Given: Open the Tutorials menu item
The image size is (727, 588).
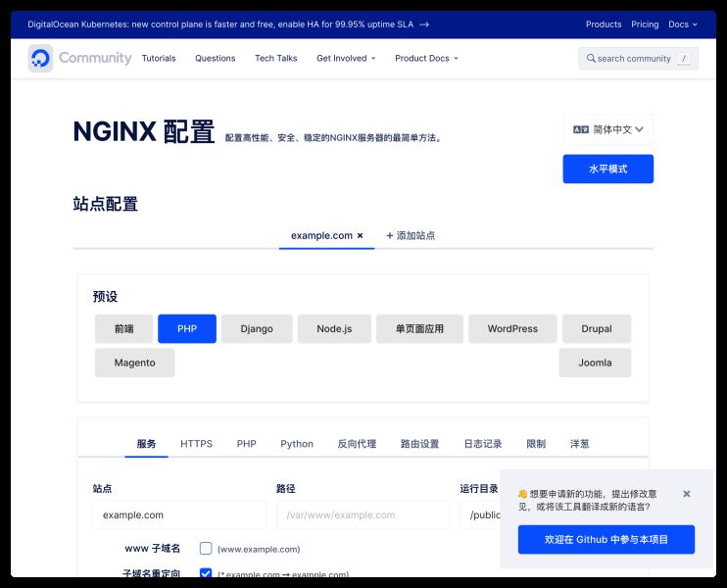Looking at the screenshot, I should pyautogui.click(x=159, y=59).
